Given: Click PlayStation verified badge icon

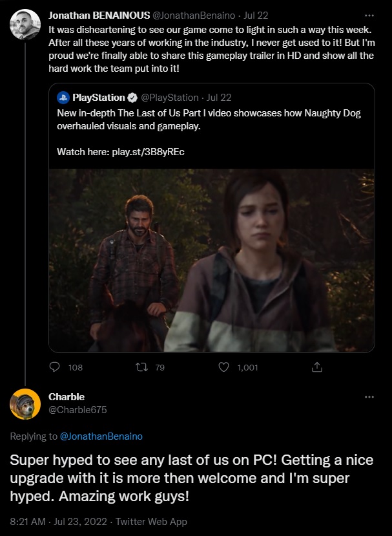Looking at the screenshot, I should point(132,98).
